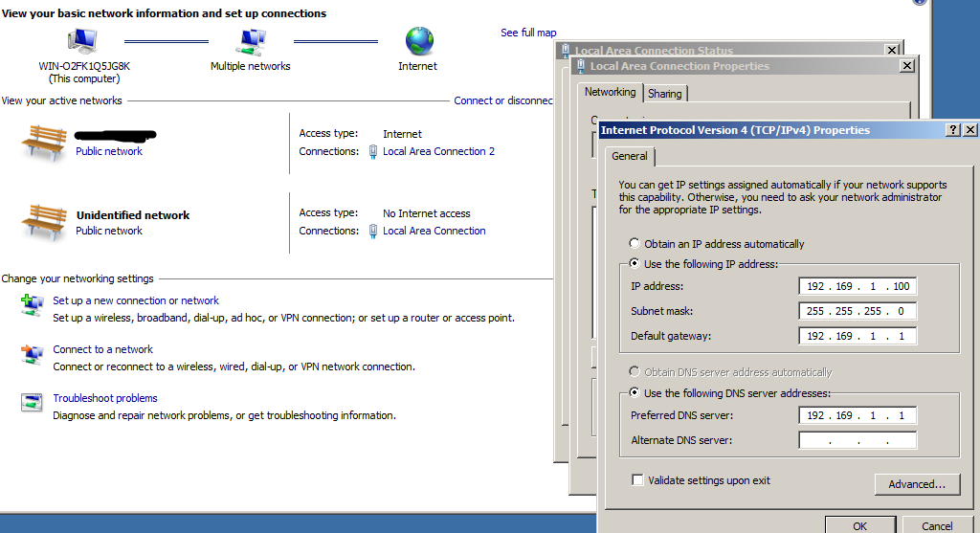Click the Advanced... button
This screenshot has height=533, width=980.
[x=917, y=484]
